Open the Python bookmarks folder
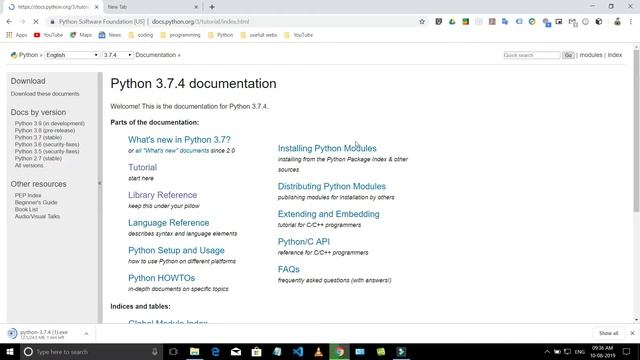This screenshot has height=360, width=640. (x=220, y=35)
